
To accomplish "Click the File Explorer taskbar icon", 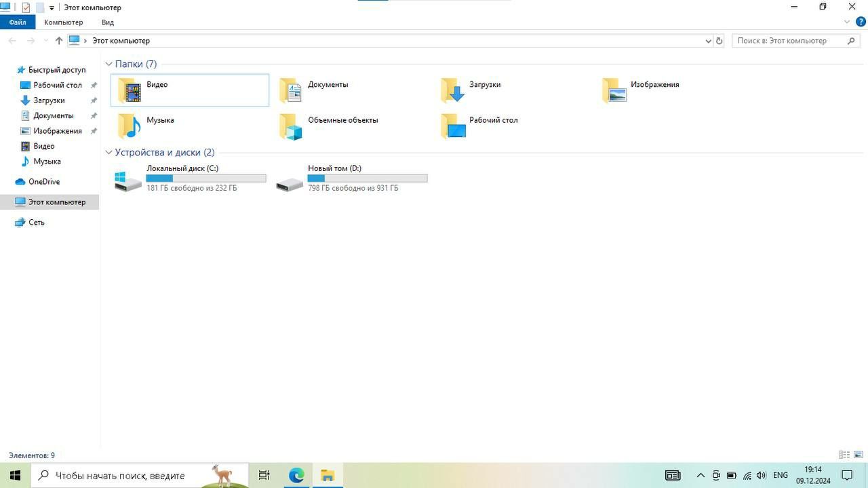I will click(x=328, y=475).
